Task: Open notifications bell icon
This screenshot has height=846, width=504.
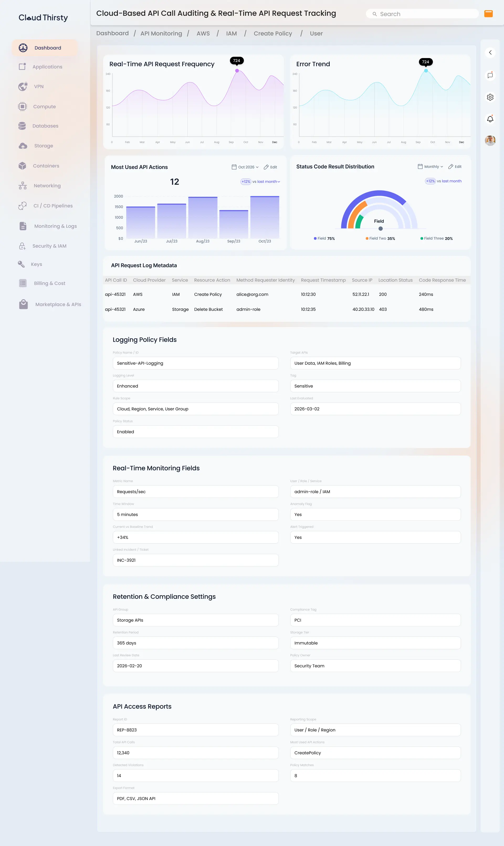Action: 490,118
